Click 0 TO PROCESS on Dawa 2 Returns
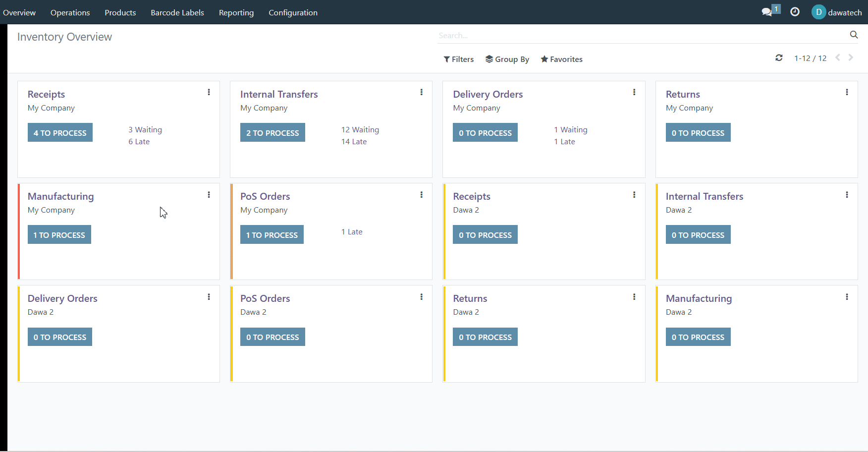868x452 pixels. [x=485, y=337]
